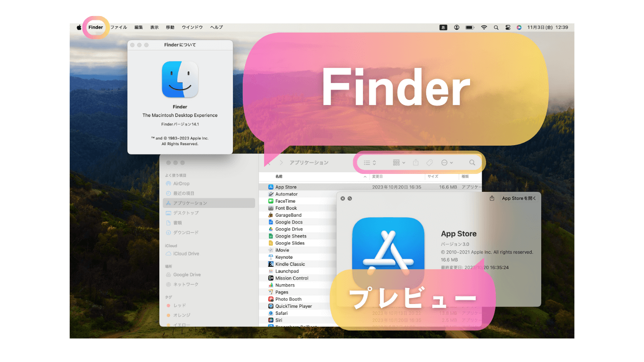Activate Siri from the menu bar
The width and height of the screenshot is (644, 362).
[519, 27]
